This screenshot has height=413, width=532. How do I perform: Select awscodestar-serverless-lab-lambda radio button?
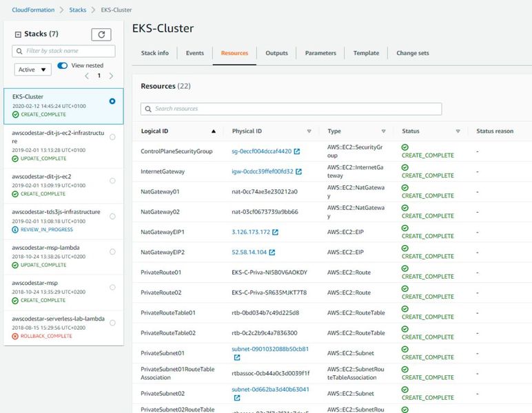pyautogui.click(x=112, y=323)
